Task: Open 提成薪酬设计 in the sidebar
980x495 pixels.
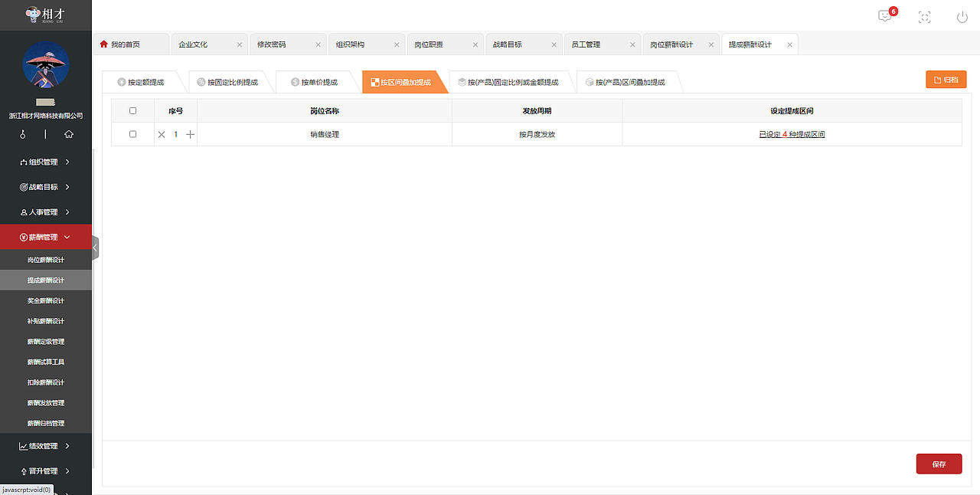Action: pyautogui.click(x=46, y=280)
